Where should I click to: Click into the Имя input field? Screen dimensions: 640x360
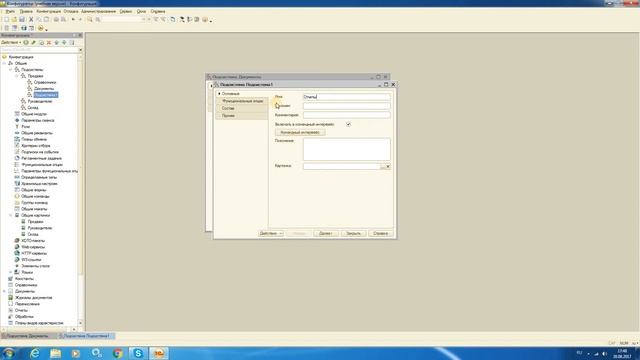[347, 97]
